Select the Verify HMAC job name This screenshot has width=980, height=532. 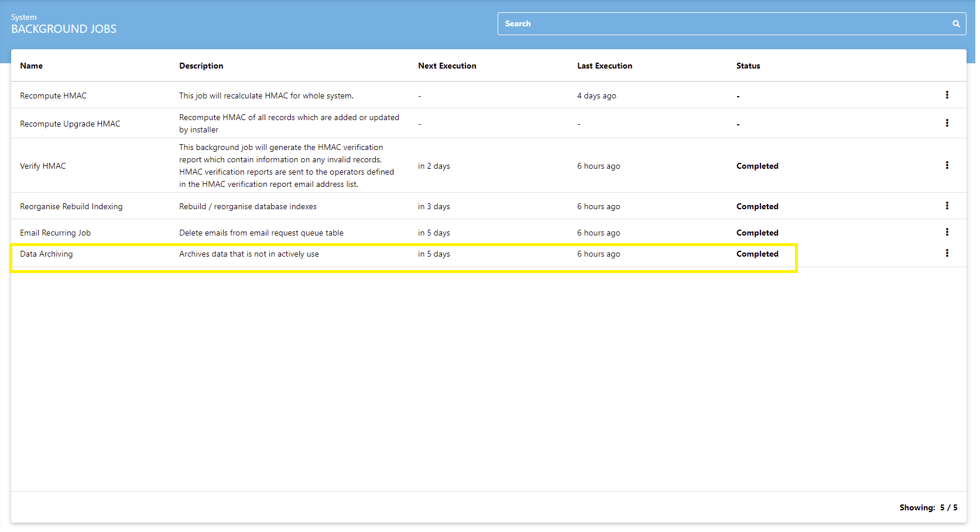click(x=43, y=166)
